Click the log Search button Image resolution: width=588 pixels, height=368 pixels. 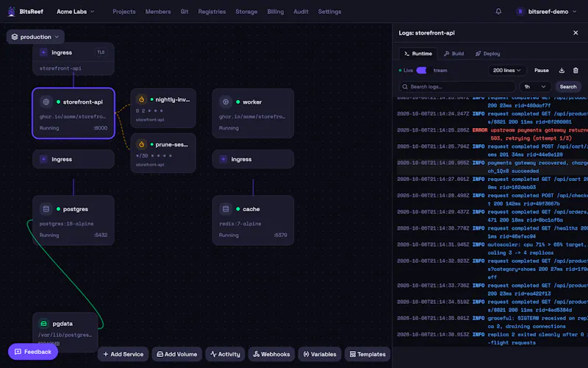point(568,87)
